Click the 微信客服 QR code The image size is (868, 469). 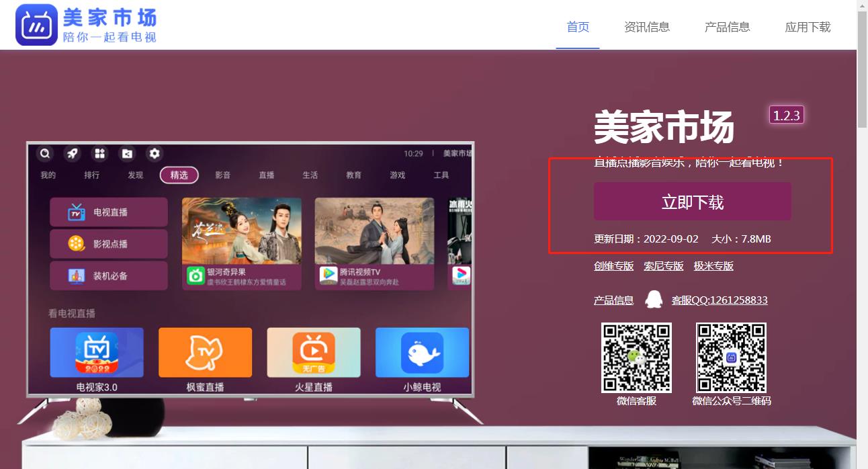636,357
